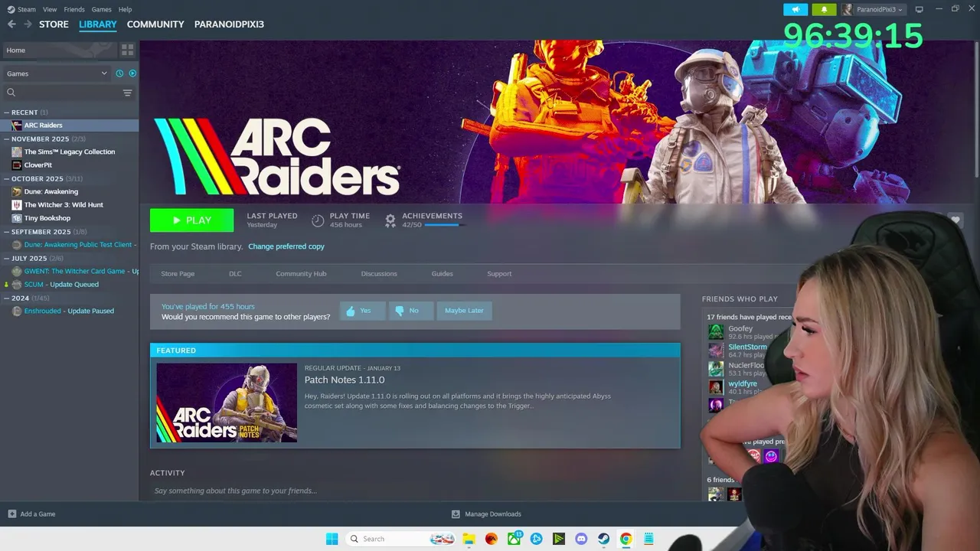Open the EA app taskbar icon

coord(492,539)
